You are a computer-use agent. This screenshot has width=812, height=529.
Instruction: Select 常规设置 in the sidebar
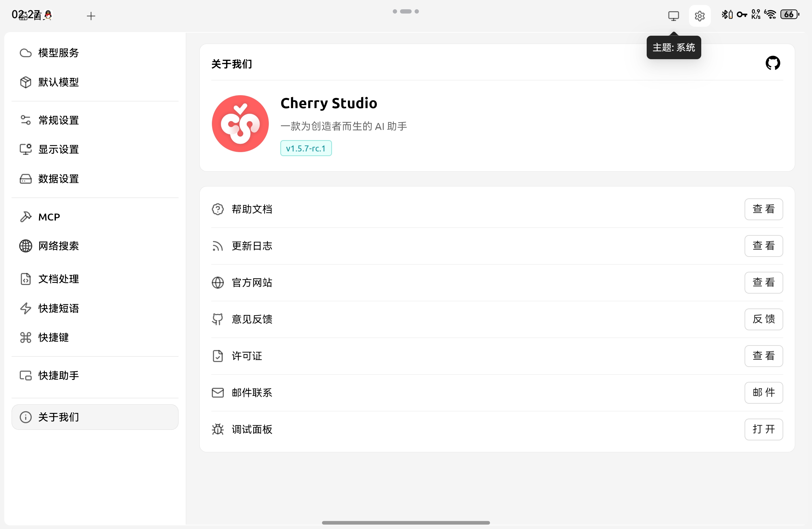click(x=95, y=120)
